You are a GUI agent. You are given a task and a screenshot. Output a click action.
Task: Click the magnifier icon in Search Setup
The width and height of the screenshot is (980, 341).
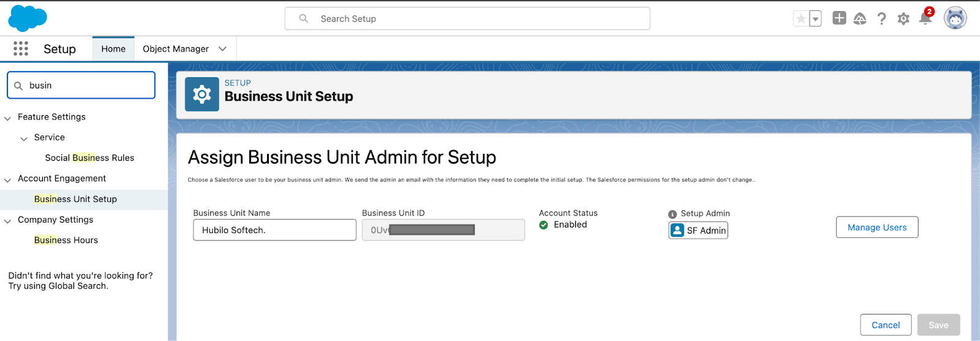point(303,18)
